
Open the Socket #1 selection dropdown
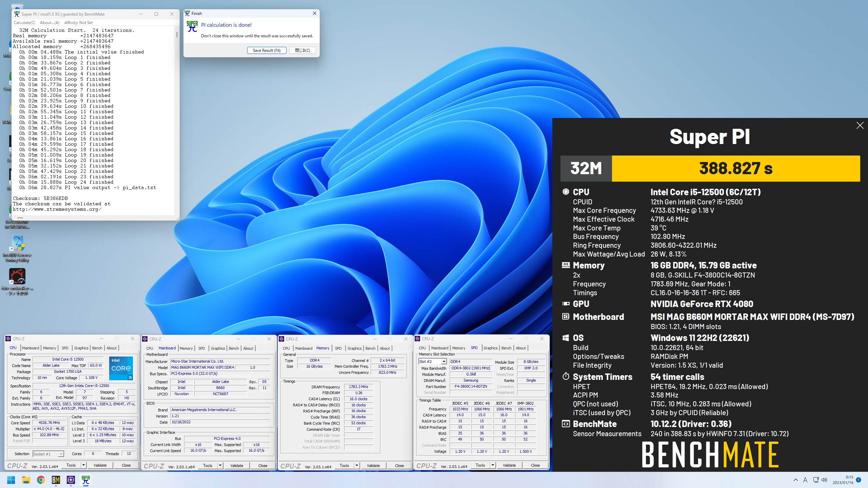pyautogui.click(x=48, y=454)
